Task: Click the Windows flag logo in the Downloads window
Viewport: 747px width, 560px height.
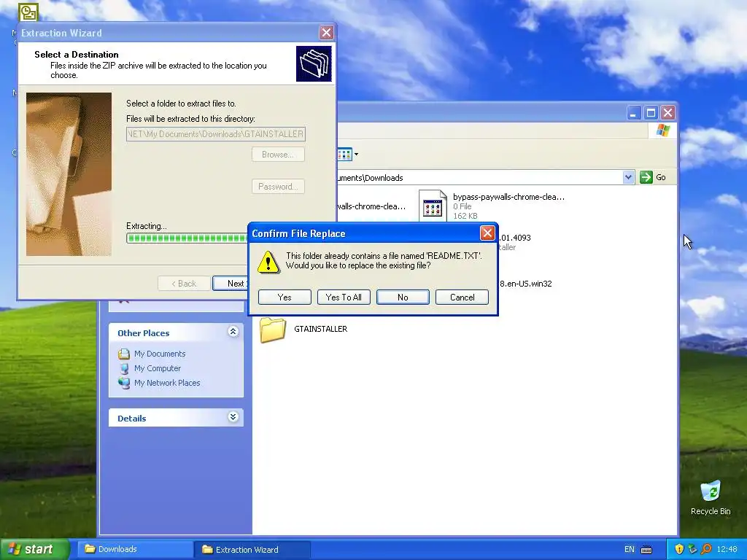Action: (662, 130)
